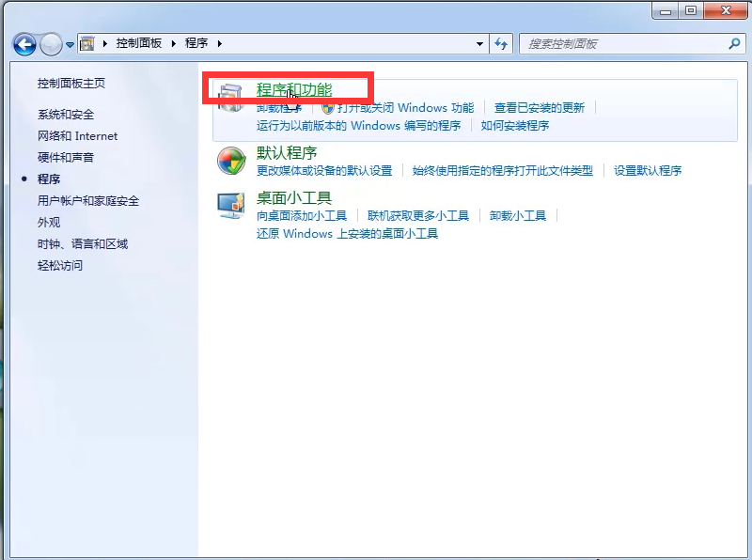752x560 pixels.
Task: Open 更改媒体或设备的默认设置
Action: point(324,171)
